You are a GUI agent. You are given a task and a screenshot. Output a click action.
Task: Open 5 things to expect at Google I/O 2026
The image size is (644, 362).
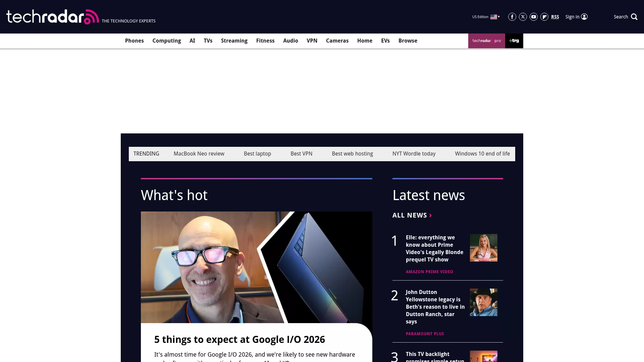click(239, 340)
